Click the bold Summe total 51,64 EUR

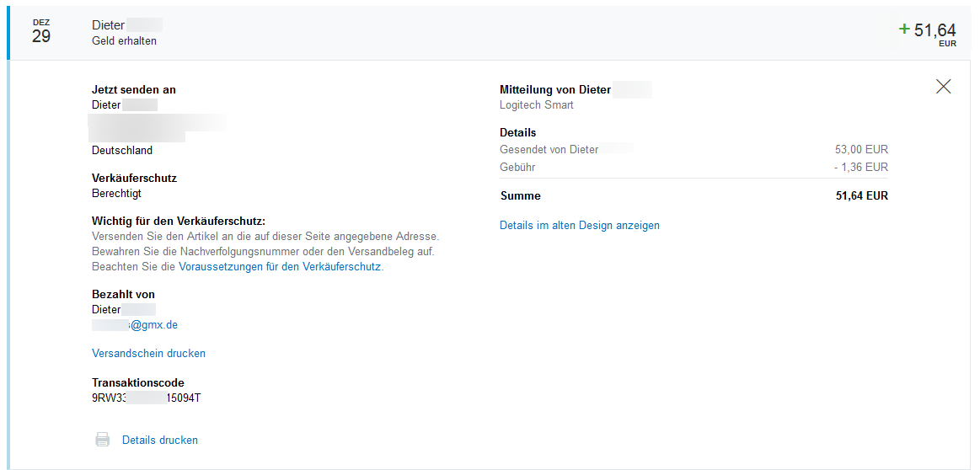coord(861,195)
